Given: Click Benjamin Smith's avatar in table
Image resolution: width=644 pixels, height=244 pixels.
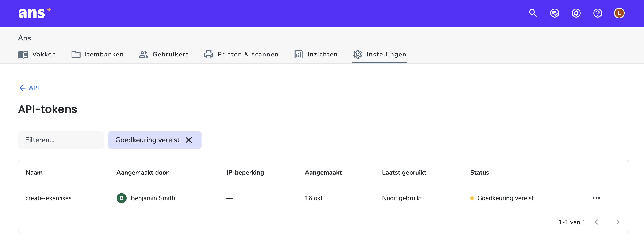Looking at the screenshot, I should 121,198.
